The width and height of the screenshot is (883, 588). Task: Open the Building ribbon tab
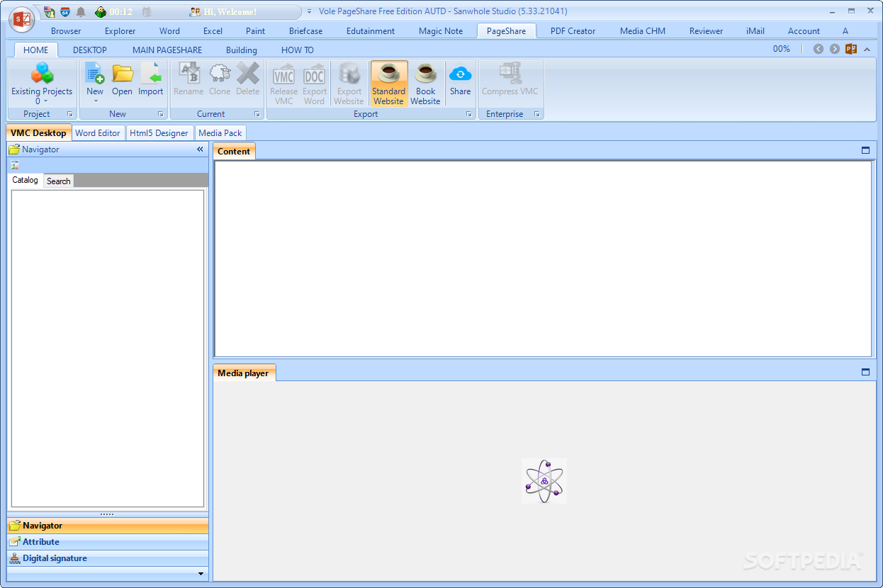click(x=242, y=50)
